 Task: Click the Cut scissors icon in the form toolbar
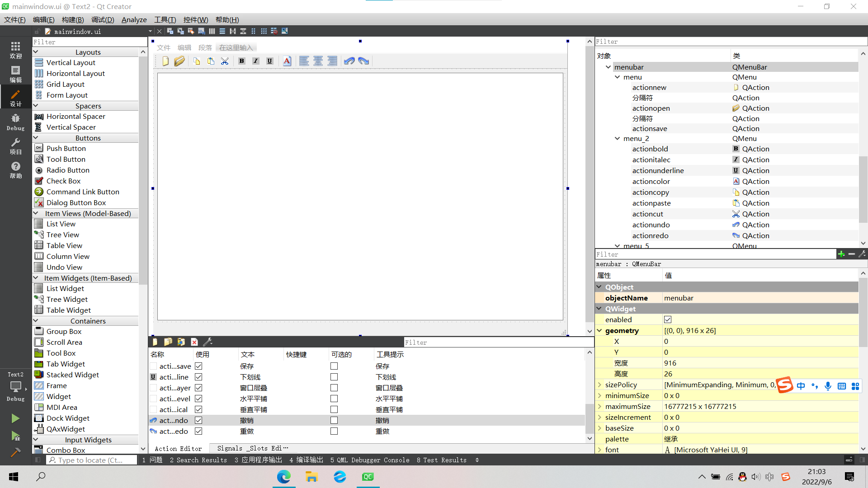[225, 61]
